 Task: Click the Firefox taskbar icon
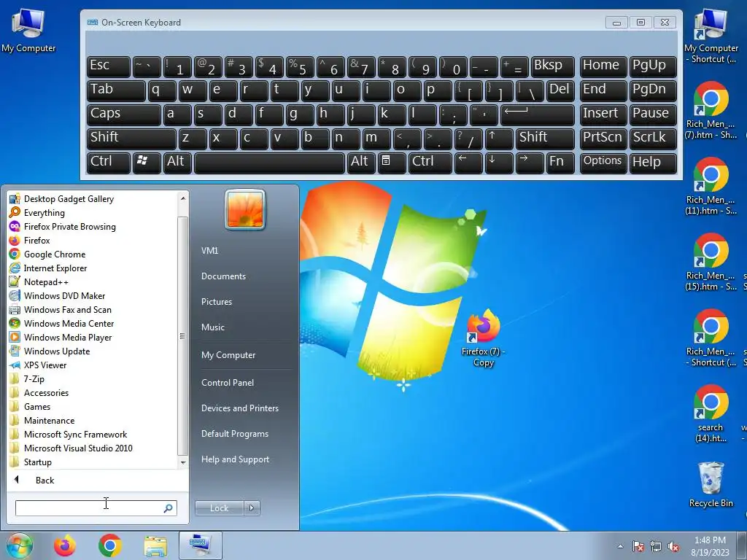coord(65,545)
